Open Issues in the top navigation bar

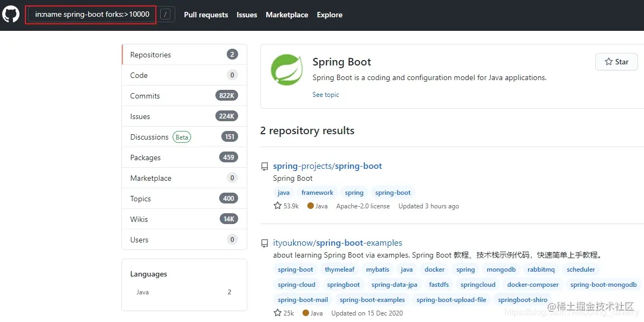(x=247, y=15)
